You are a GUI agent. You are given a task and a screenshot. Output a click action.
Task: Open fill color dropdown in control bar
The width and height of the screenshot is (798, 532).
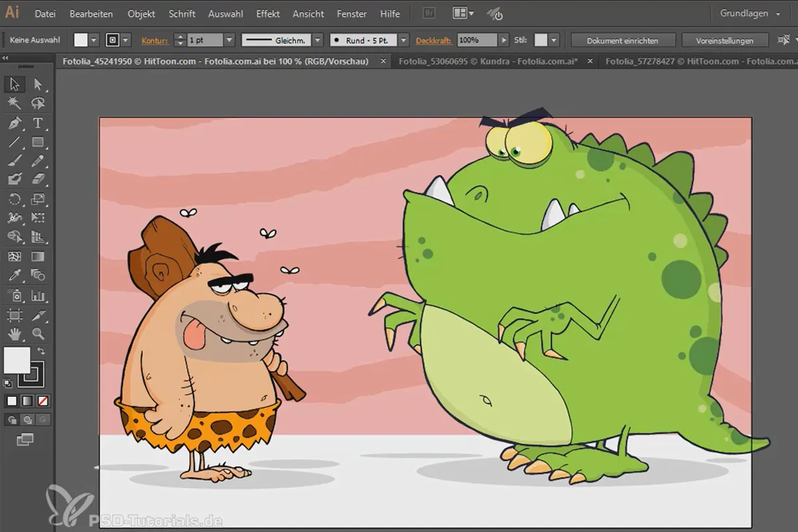(94, 40)
